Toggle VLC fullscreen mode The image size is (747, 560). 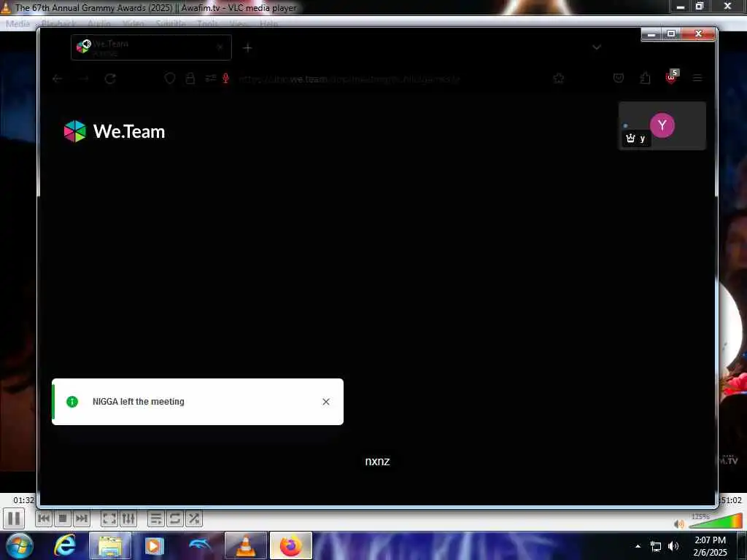(x=109, y=518)
